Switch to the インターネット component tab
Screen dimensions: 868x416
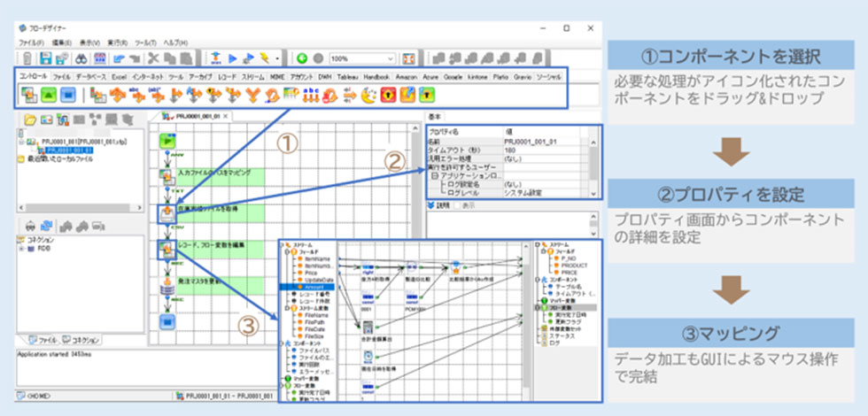coord(148,77)
